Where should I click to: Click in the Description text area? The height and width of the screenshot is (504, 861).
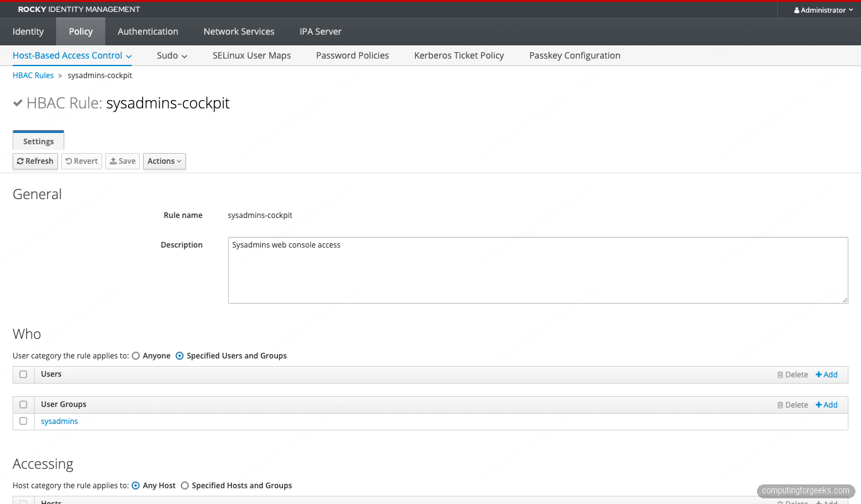tap(538, 270)
